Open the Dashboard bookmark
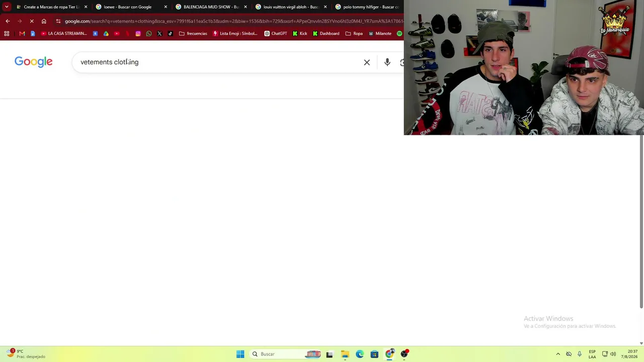 pyautogui.click(x=326, y=34)
